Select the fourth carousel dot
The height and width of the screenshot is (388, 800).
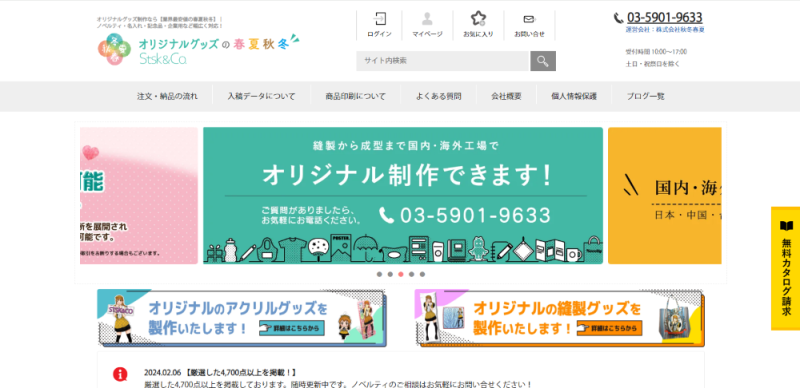411,274
